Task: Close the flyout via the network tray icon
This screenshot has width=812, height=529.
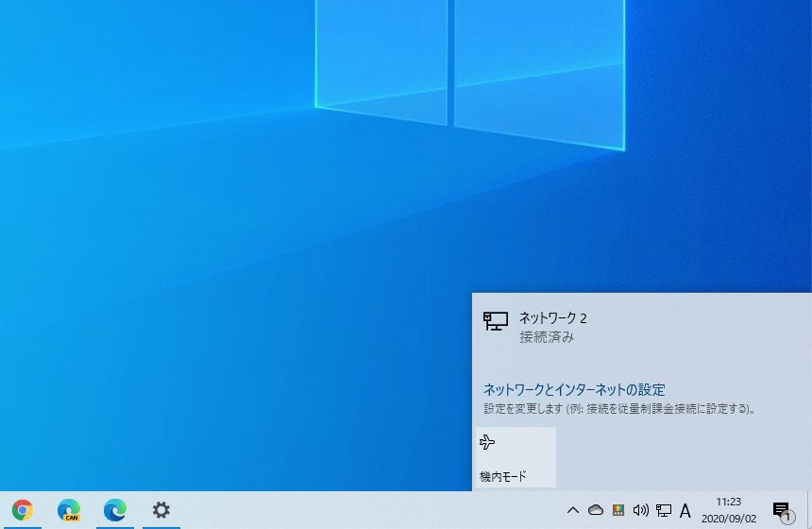Action: pyautogui.click(x=664, y=510)
